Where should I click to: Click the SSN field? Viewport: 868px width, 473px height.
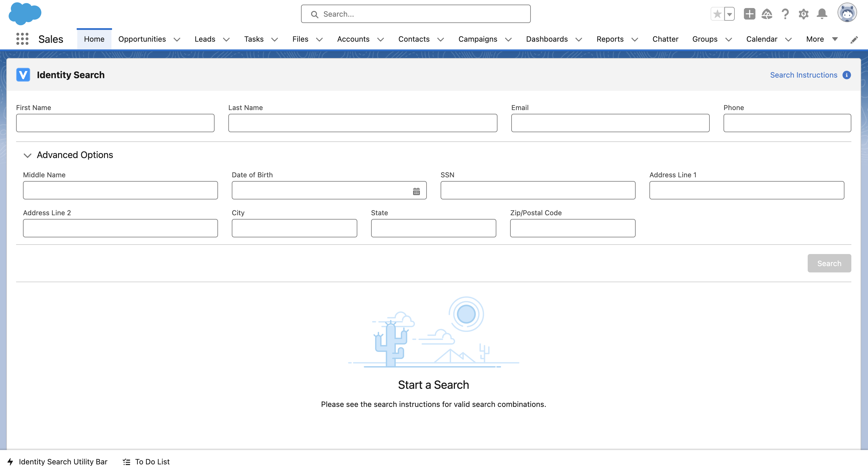point(538,190)
